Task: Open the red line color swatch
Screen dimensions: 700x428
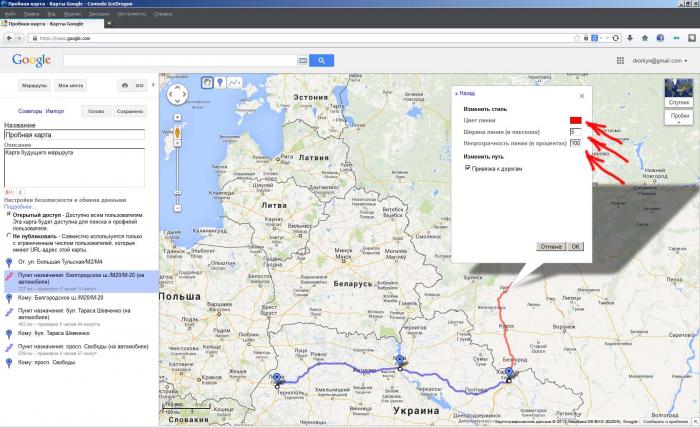Action: point(575,120)
